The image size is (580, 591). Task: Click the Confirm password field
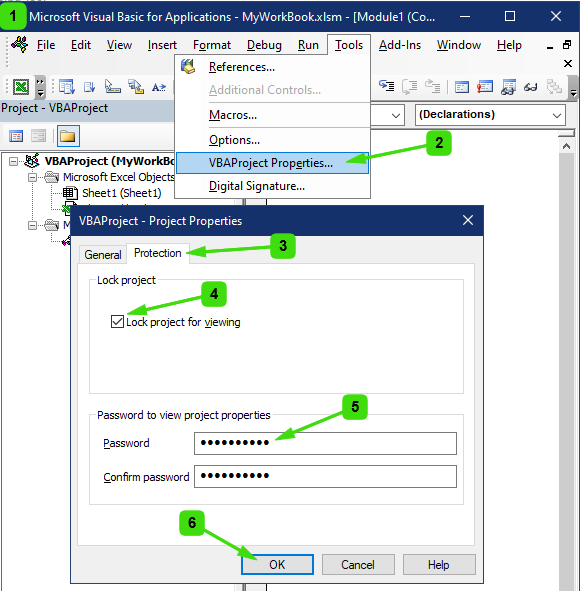(x=325, y=476)
